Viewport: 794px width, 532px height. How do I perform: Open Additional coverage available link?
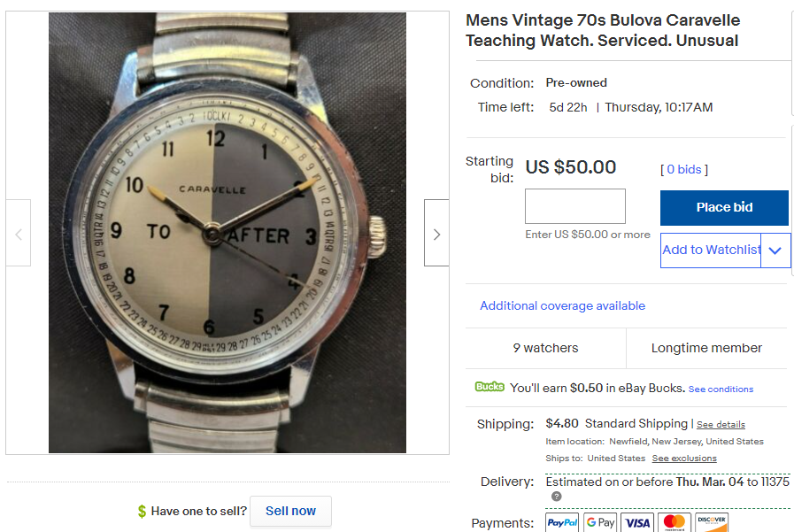pyautogui.click(x=562, y=305)
